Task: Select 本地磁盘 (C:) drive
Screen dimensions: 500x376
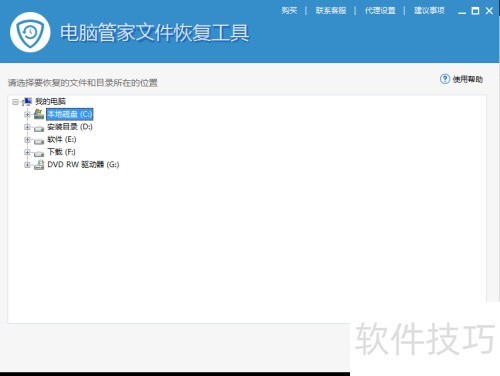Action: pyautogui.click(x=69, y=114)
